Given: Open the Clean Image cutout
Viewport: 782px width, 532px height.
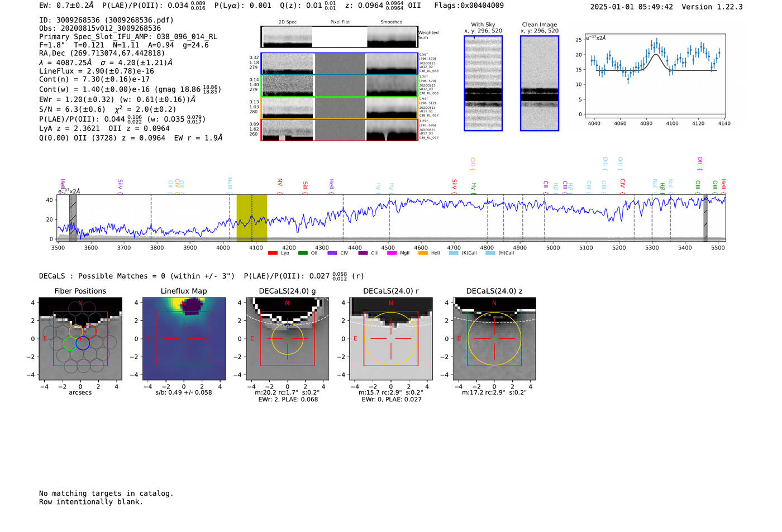Looking at the screenshot, I should point(540,83).
